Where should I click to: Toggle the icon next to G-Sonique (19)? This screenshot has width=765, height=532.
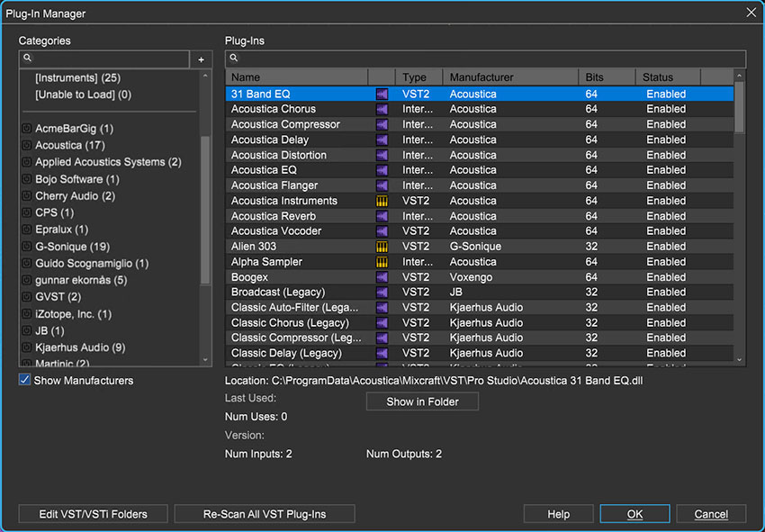pyautogui.click(x=27, y=247)
